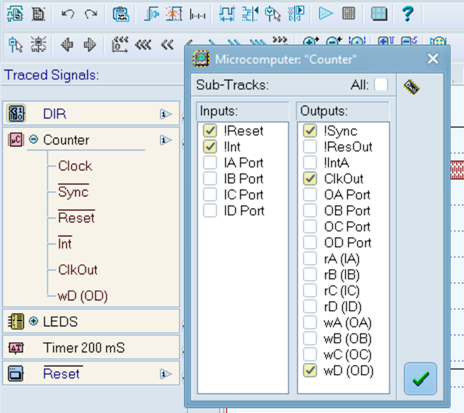
Task: Click the jump-to-start dotted arrows icon
Action: [120, 44]
